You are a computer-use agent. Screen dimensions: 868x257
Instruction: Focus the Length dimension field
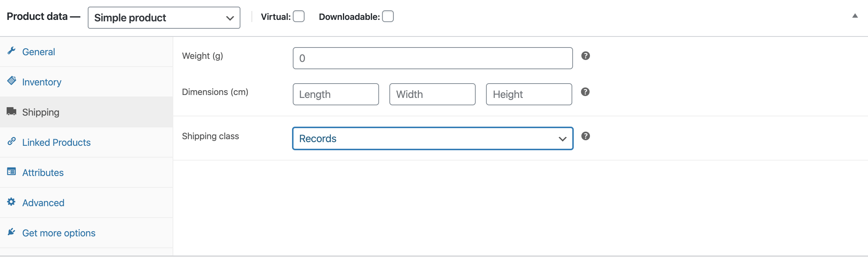[x=336, y=94]
